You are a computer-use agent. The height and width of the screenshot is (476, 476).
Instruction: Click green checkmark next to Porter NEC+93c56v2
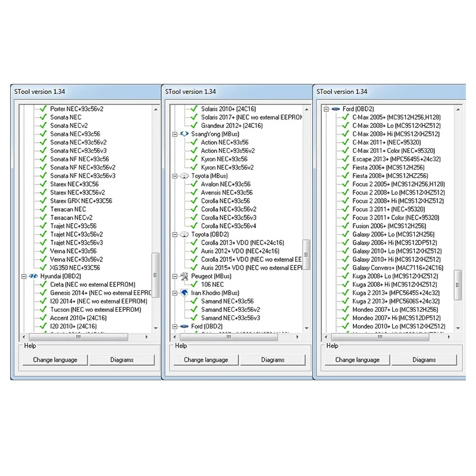point(43,109)
